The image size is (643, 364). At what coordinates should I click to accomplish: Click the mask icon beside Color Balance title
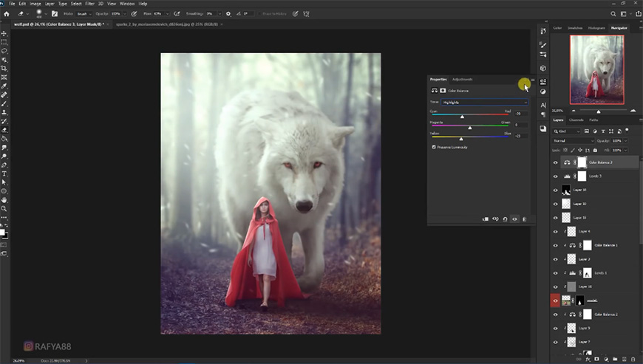pyautogui.click(x=443, y=91)
